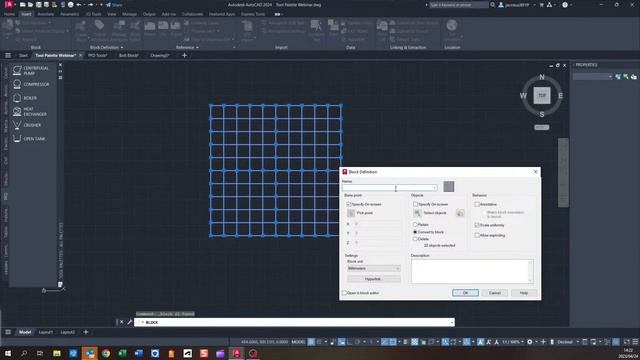The height and width of the screenshot is (360, 640).
Task: Select the Heat Exchanger tool in the palette
Action: 30,111
